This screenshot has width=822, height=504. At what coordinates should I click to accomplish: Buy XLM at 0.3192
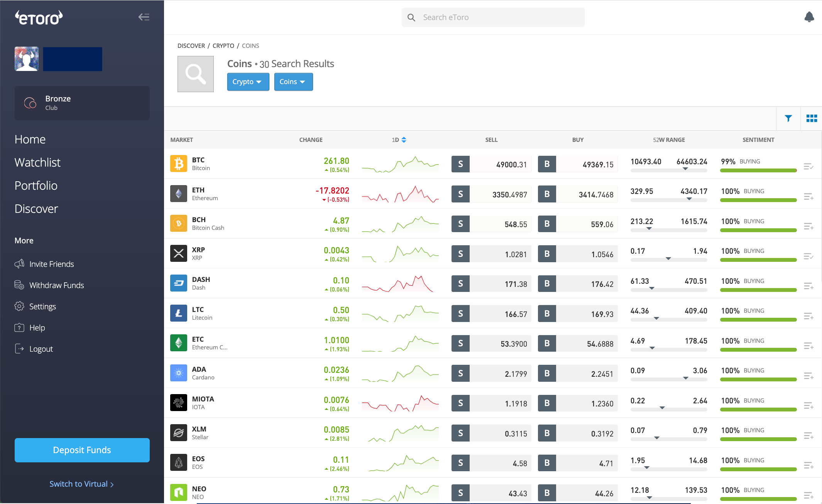click(578, 433)
